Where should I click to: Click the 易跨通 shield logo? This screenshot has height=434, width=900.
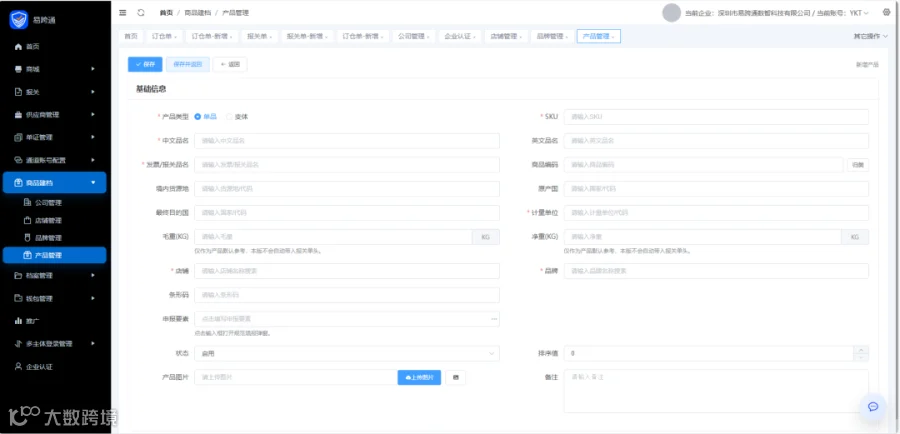[18, 20]
